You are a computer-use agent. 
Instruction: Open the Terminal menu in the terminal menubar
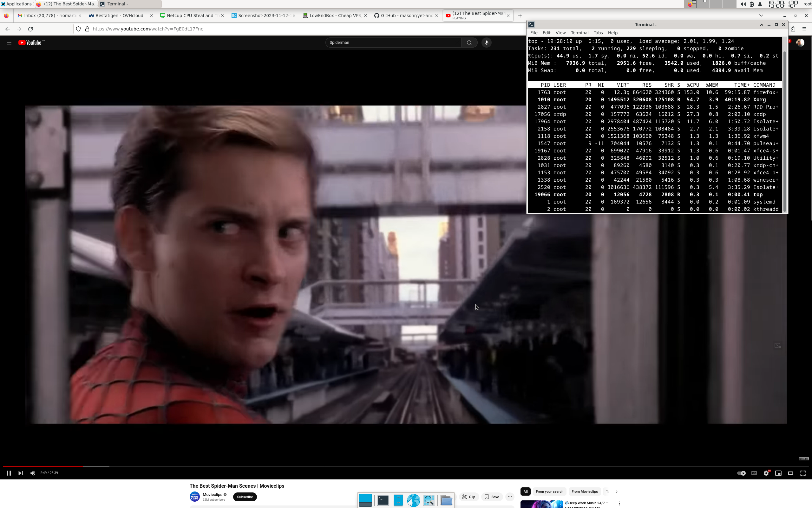(580, 33)
